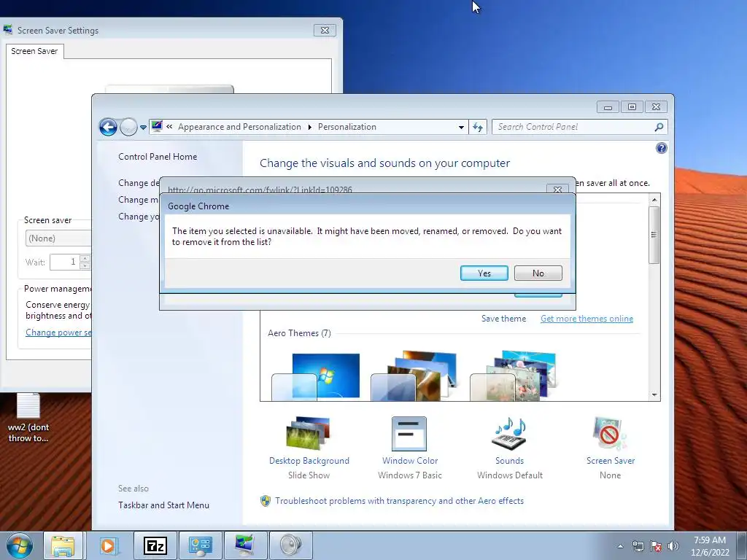
Task: Open the speaker app taskbar button
Action: click(x=290, y=545)
